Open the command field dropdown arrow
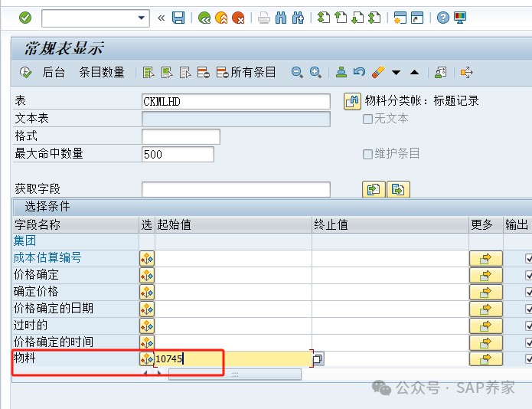 coord(142,18)
